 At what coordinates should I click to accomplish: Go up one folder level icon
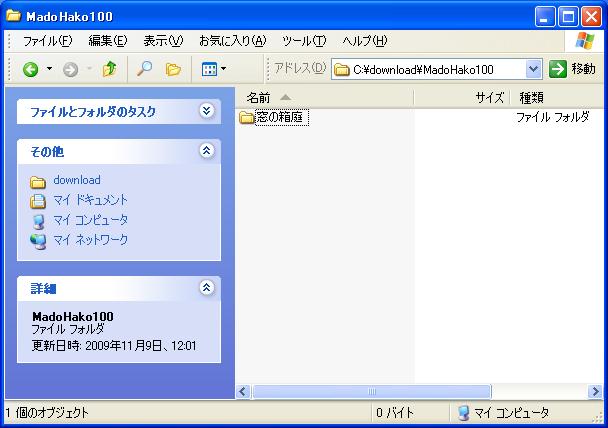click(110, 69)
